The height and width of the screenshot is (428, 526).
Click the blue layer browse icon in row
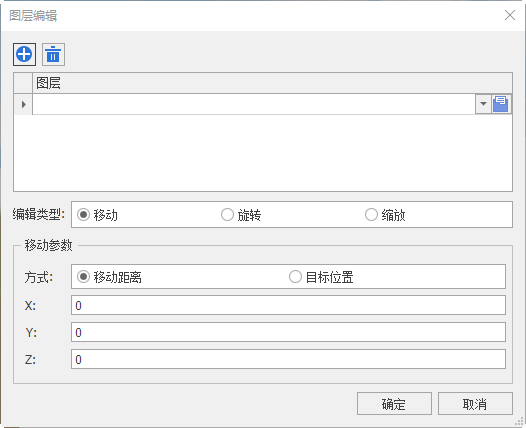(501, 104)
